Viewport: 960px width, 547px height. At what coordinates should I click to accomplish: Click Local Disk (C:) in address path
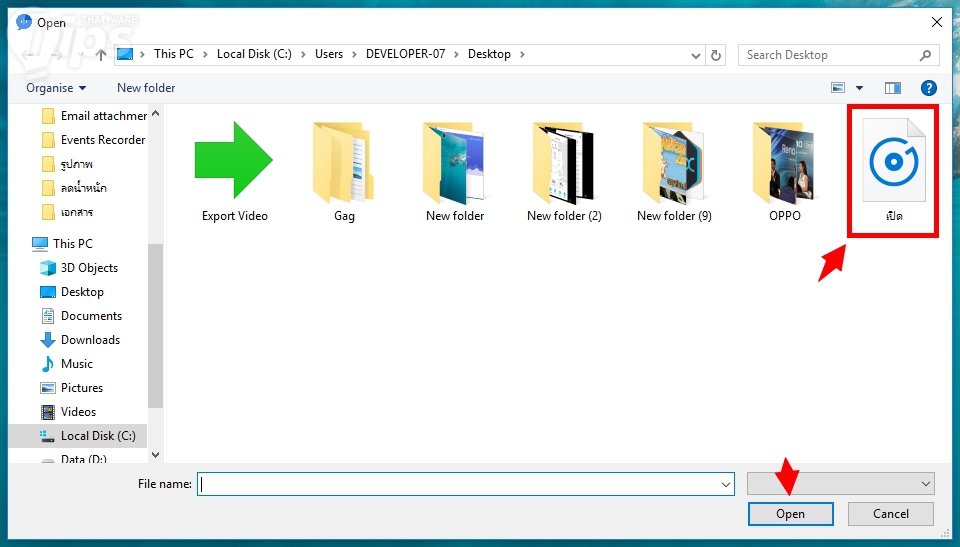click(254, 54)
